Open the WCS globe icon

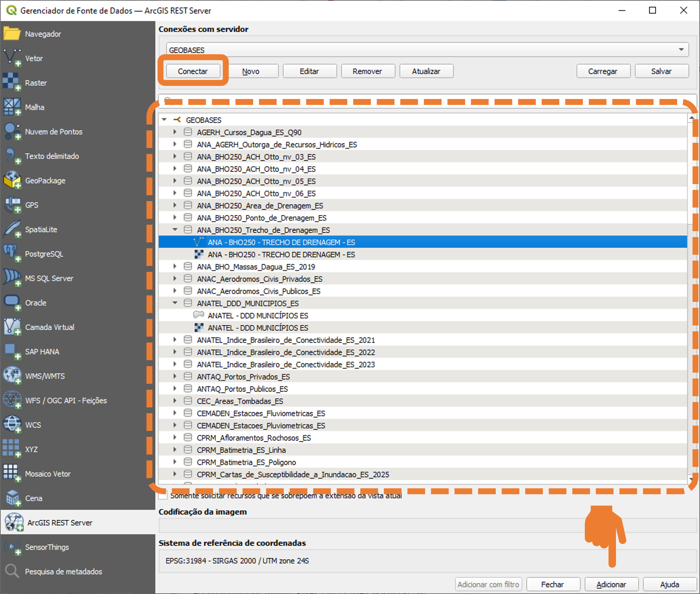[12, 425]
